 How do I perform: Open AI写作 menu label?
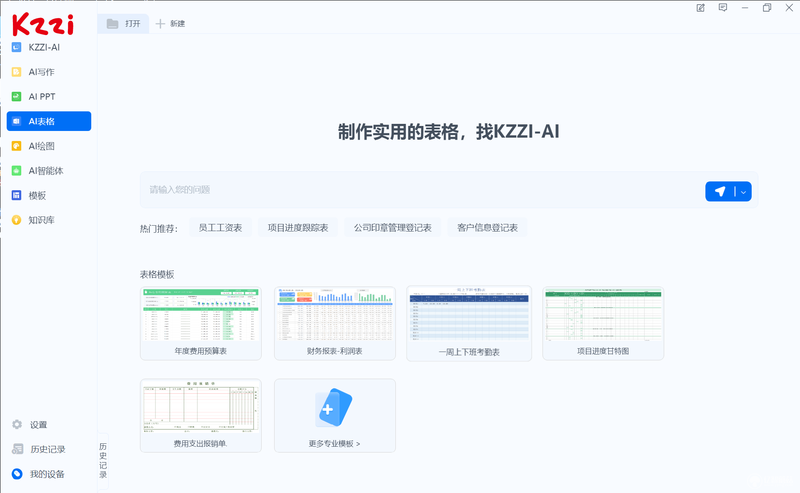pyautogui.click(x=41, y=72)
